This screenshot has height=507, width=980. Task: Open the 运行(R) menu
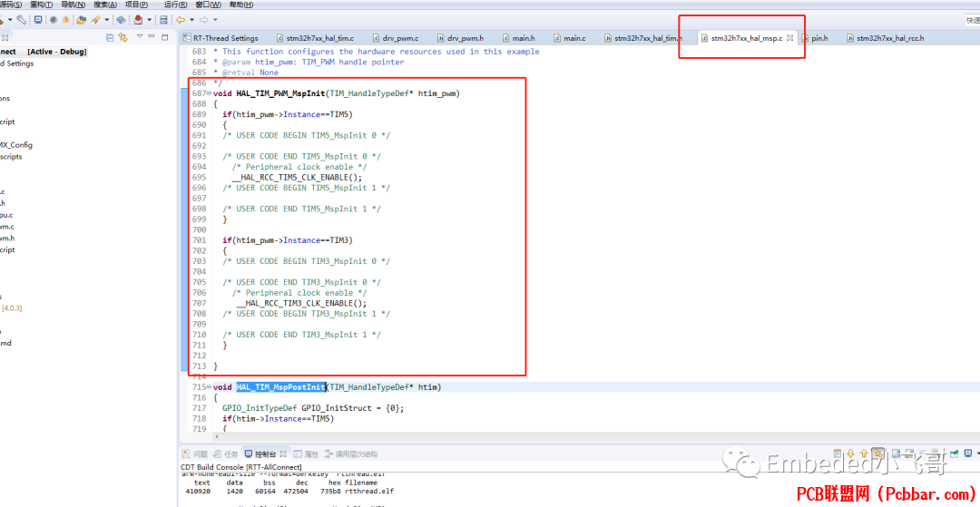pyautogui.click(x=176, y=5)
